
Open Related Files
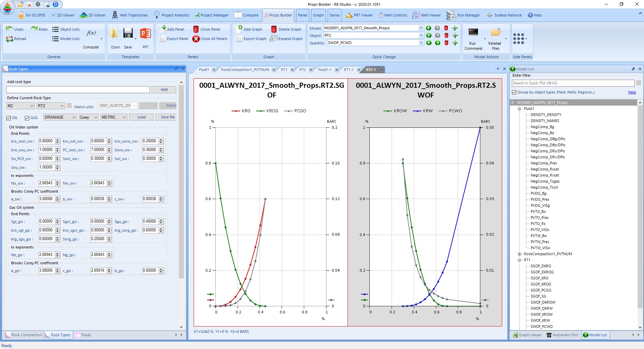pos(495,39)
